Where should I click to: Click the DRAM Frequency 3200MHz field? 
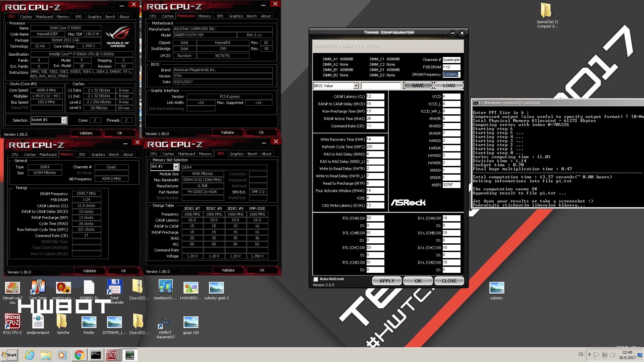451,74
